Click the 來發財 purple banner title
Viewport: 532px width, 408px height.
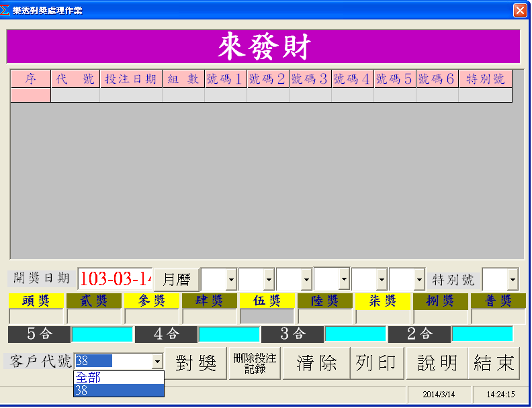(x=263, y=46)
